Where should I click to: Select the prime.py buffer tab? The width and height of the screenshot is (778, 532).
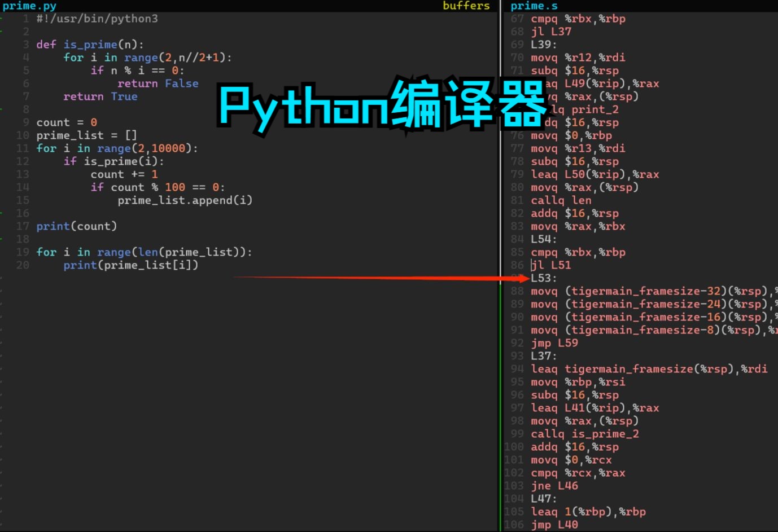29,6
